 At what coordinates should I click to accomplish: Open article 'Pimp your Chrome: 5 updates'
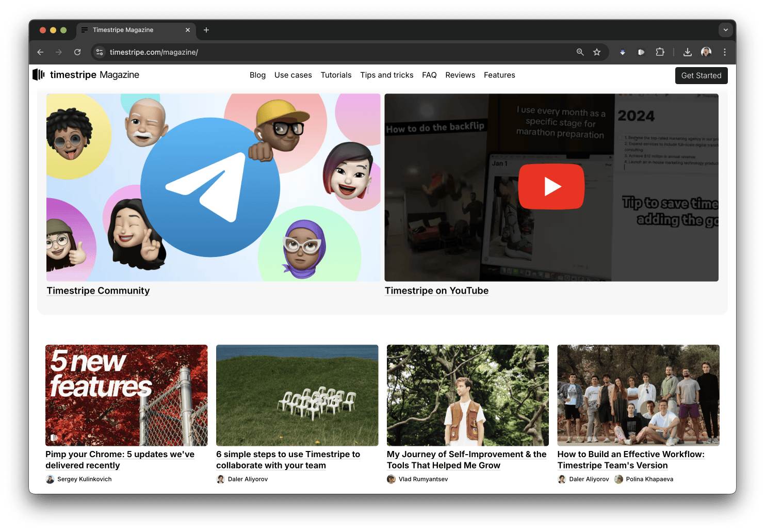[x=120, y=460]
